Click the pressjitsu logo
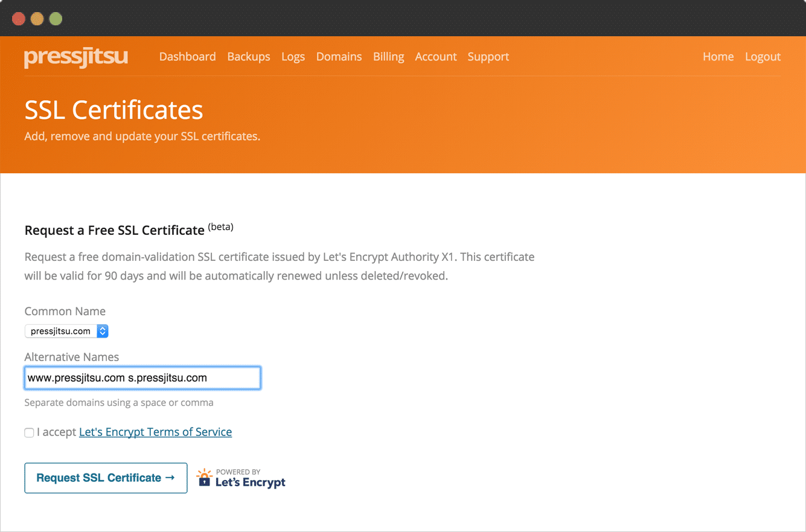Screen dimensions: 806x532 coord(76,58)
